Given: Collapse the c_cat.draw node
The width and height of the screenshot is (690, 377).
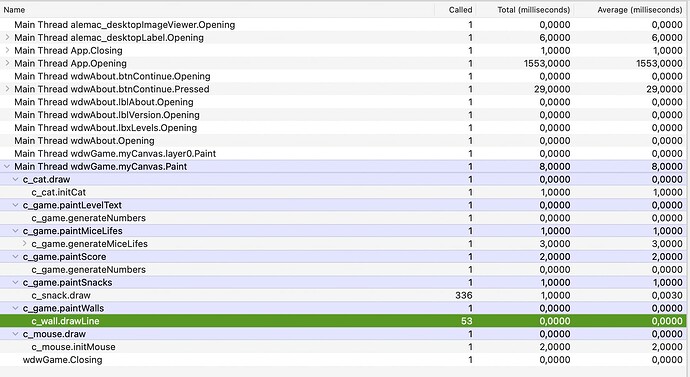Looking at the screenshot, I should (x=16, y=179).
